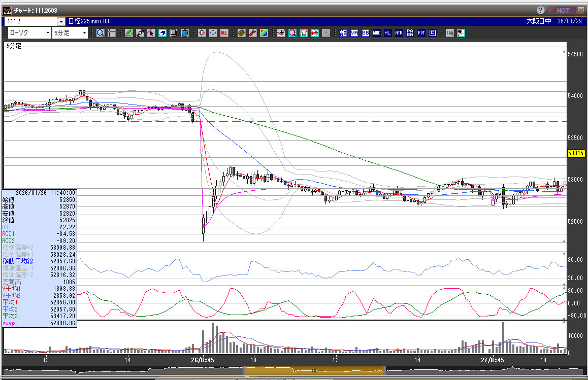Open the rainbow color settings icon
This screenshot has height=380, width=588.
pyautogui.click(x=264, y=33)
